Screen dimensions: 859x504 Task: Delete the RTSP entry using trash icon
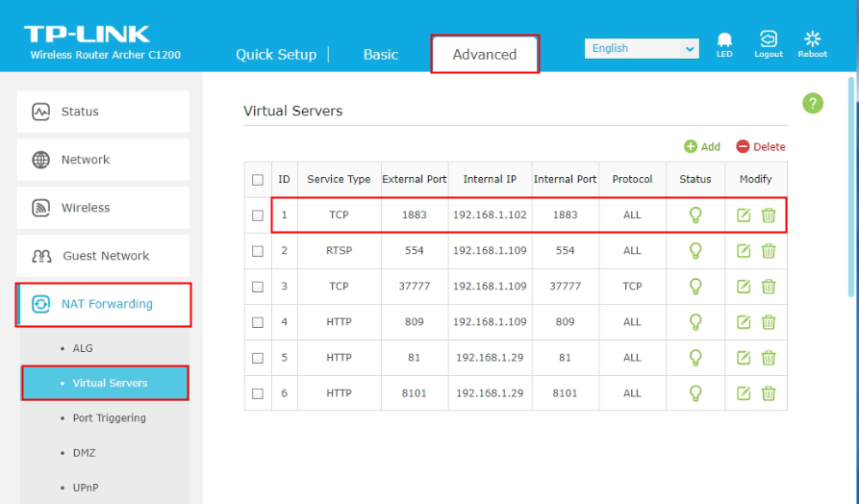[769, 251]
